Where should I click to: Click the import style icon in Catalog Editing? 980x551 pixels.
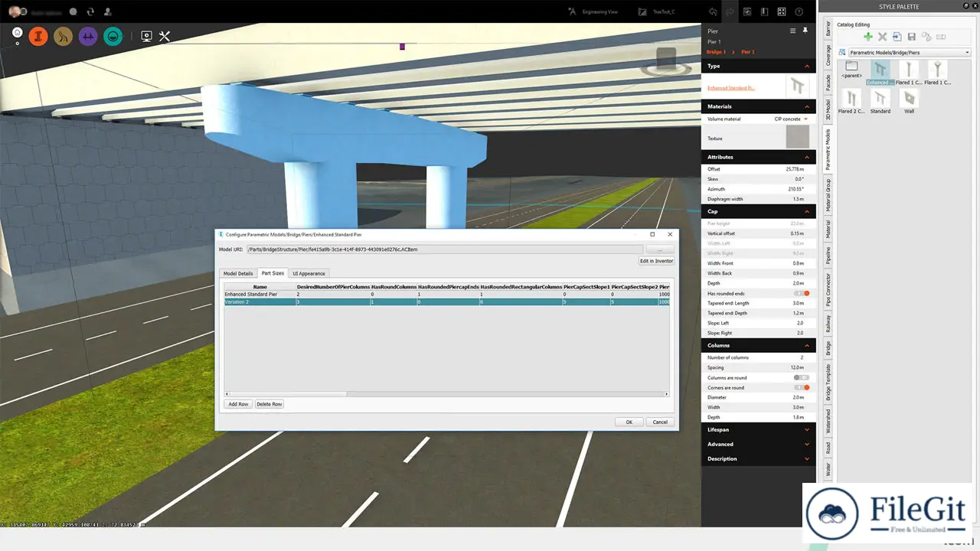point(897,37)
